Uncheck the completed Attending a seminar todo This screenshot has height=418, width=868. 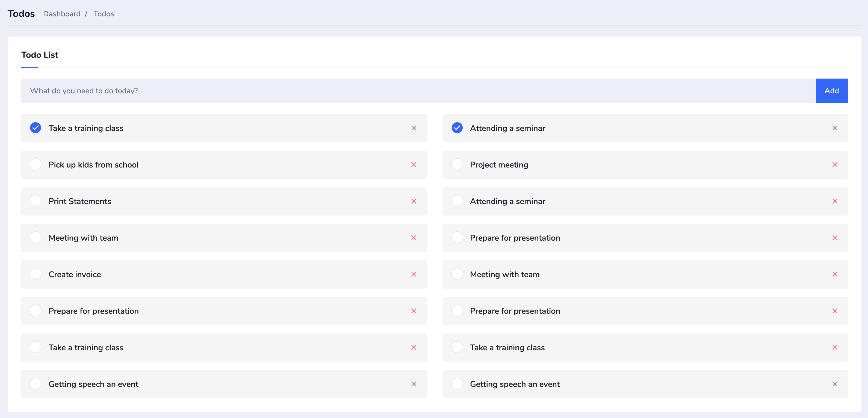457,128
